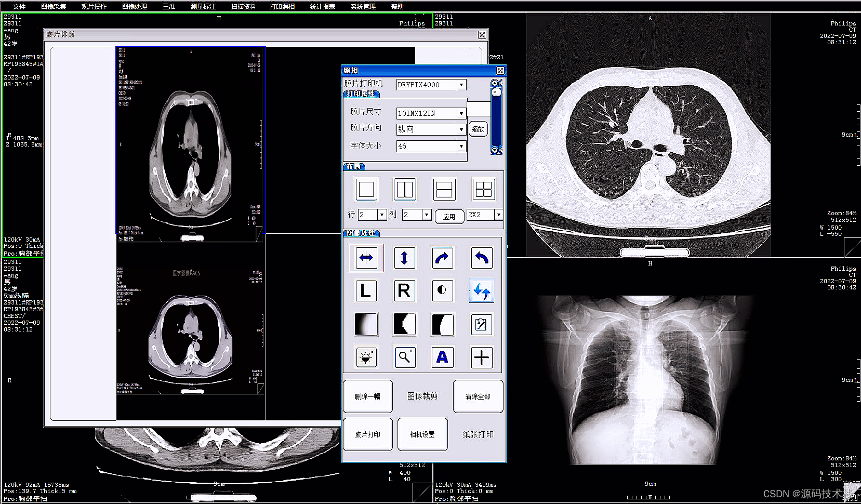This screenshot has width=861, height=504.
Task: Reset zoom with the magnifier icon
Action: coord(404,357)
